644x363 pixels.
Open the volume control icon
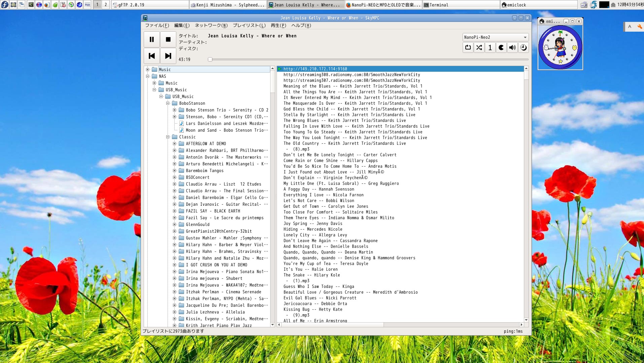(512, 47)
